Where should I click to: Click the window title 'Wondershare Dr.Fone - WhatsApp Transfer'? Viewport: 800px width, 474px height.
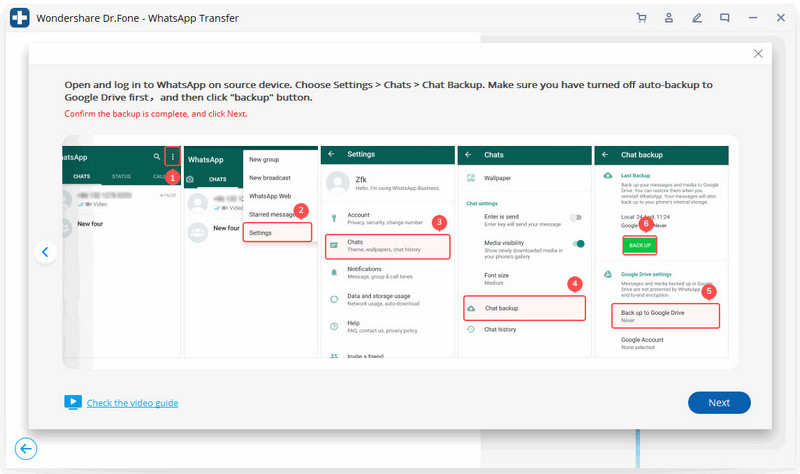137,18
